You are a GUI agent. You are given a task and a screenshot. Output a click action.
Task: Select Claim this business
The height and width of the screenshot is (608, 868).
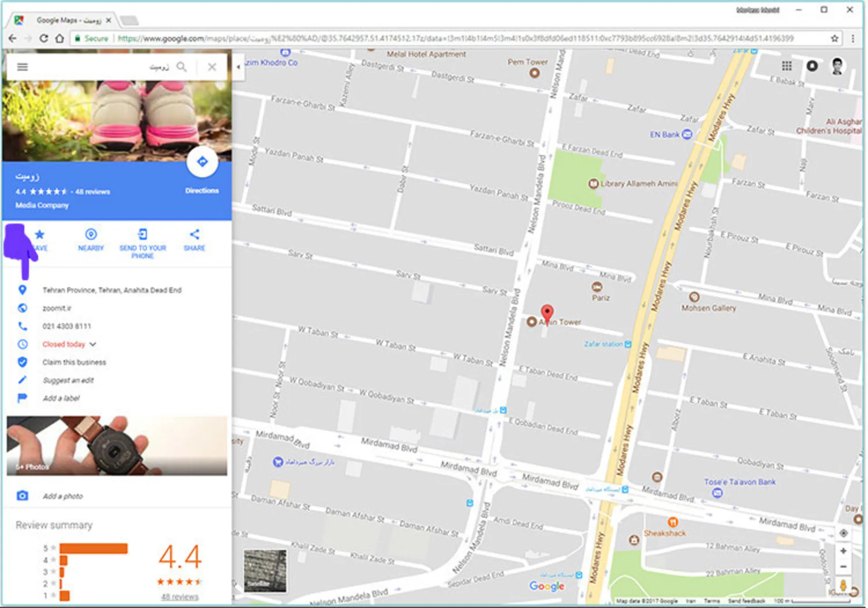click(x=74, y=362)
